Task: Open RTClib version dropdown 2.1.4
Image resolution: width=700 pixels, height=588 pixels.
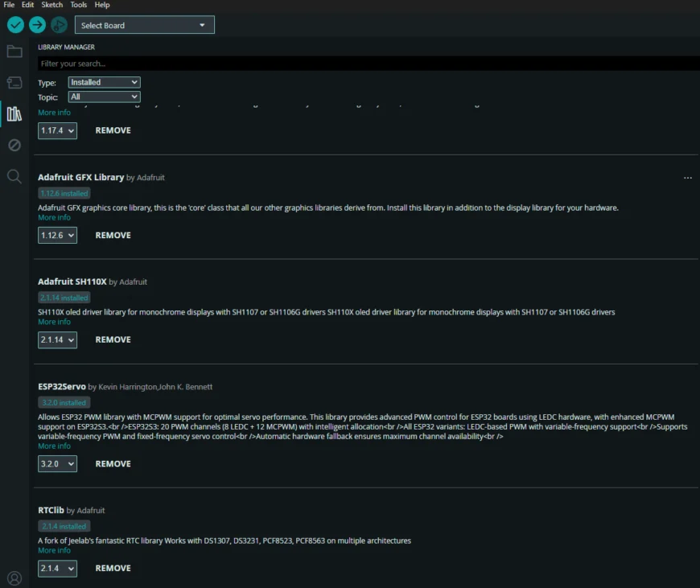Action: point(58,569)
